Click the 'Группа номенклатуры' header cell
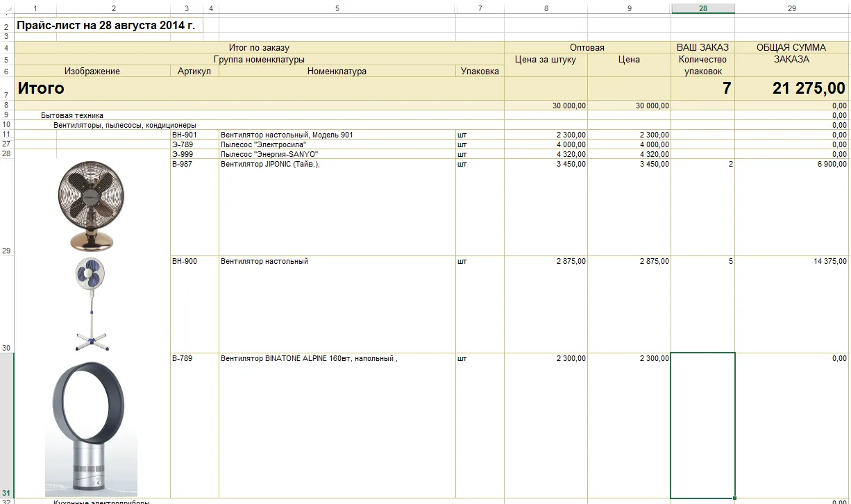This screenshot has width=851, height=504. tap(259, 60)
